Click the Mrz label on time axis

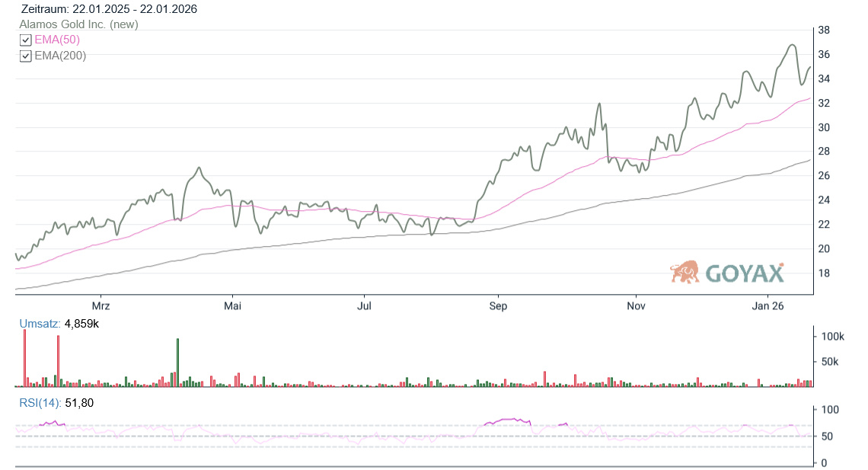[101, 305]
